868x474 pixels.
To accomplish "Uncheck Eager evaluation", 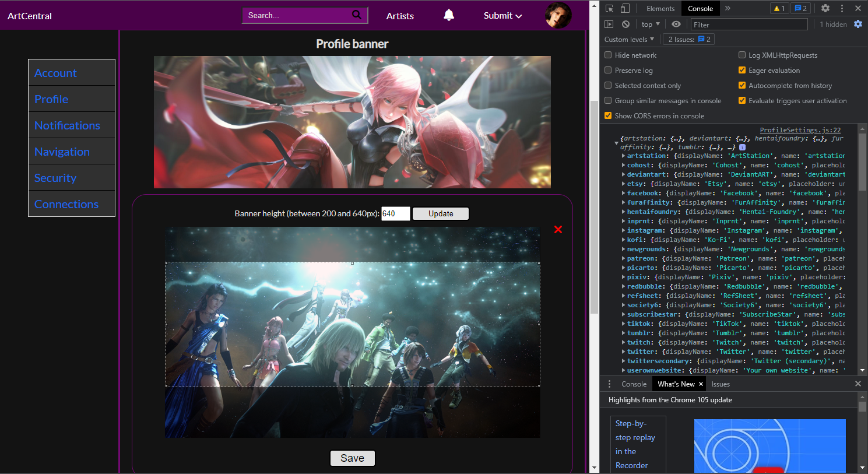I will coord(742,71).
